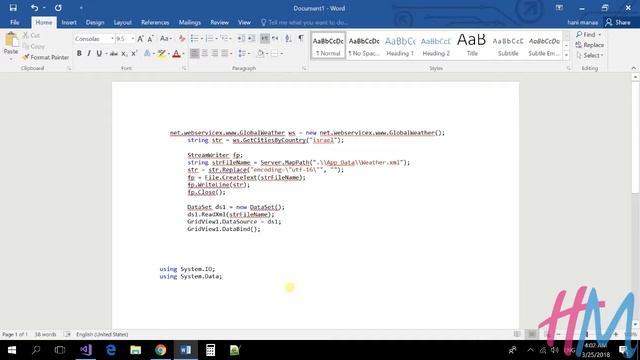Apply the Heading 1 style
The image size is (640, 360).
coord(400,45)
